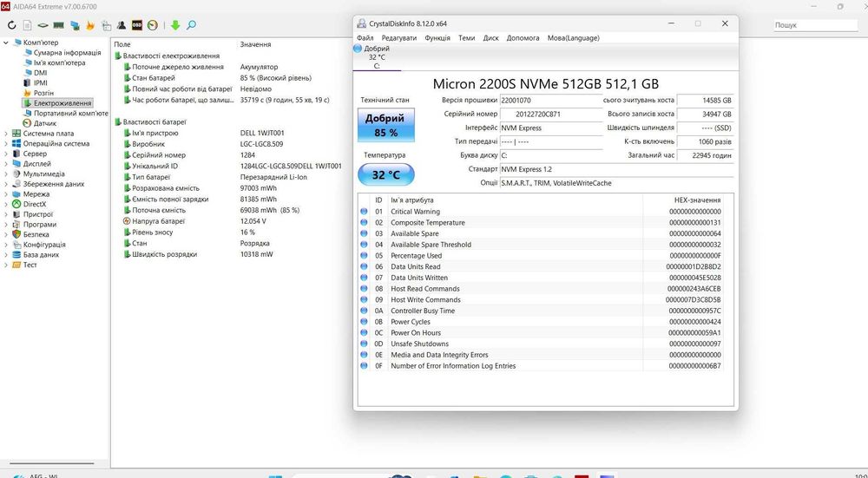Collapse the Комп'ютер tree node
Image resolution: width=868 pixels, height=478 pixels.
(6, 43)
